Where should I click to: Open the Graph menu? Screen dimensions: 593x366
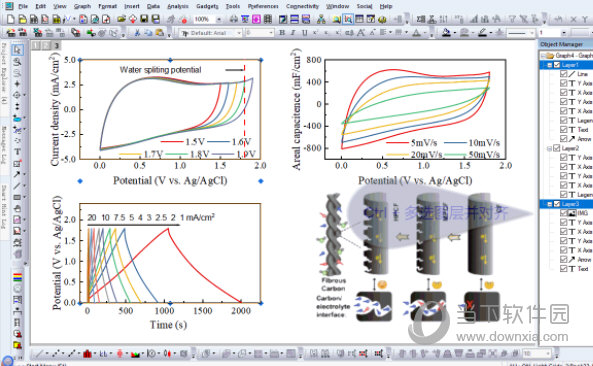tap(82, 6)
